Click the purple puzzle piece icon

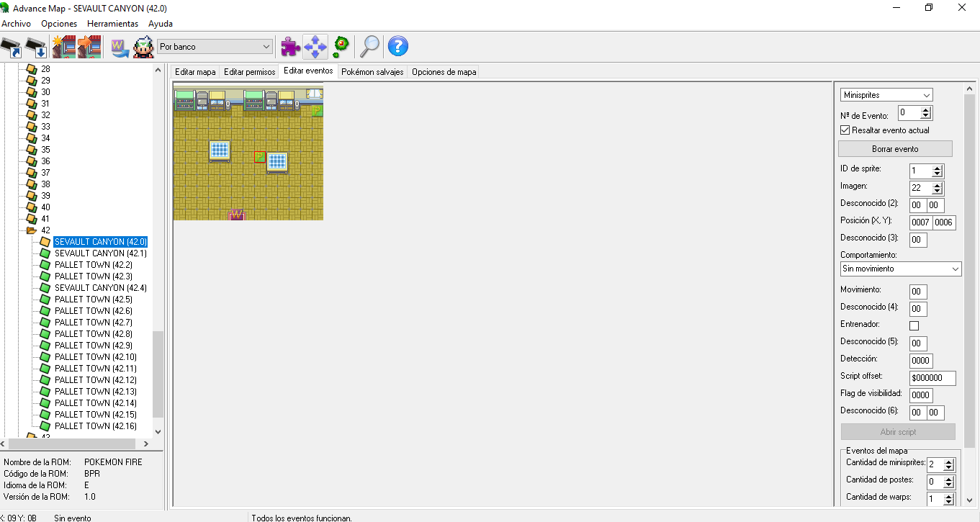290,47
